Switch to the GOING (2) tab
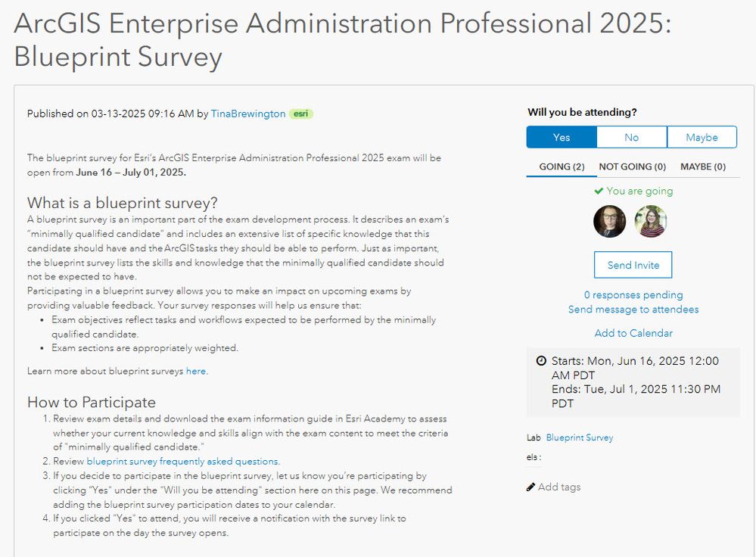756x557 pixels. 562,166
